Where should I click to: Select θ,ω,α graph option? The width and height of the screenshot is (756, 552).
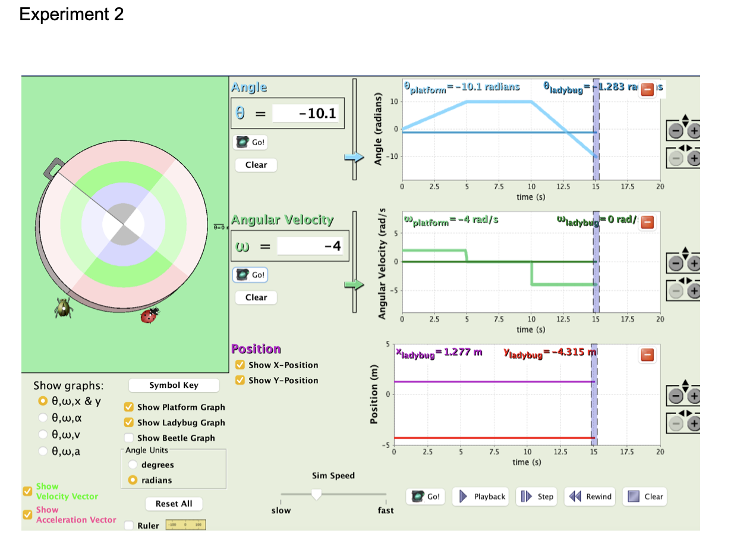(42, 418)
